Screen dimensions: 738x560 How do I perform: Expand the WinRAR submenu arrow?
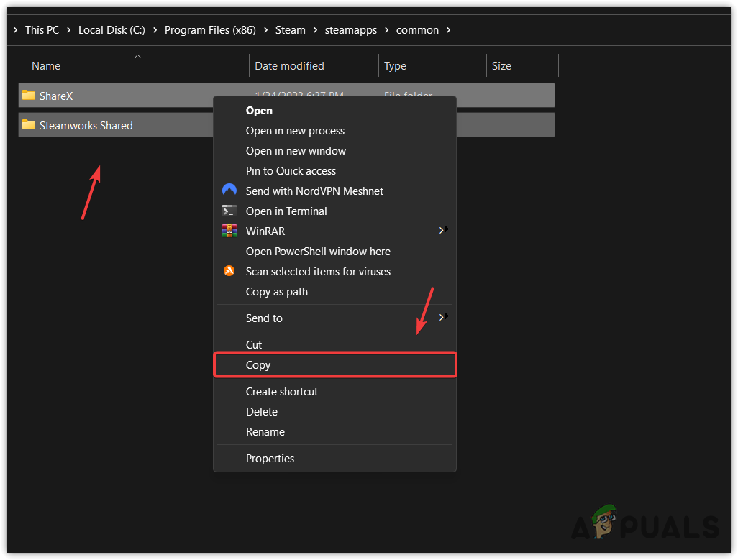(x=445, y=230)
